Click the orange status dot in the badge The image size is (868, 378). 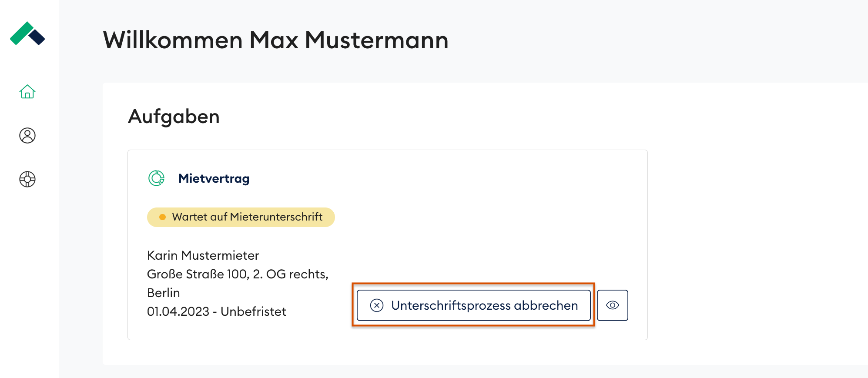162,217
